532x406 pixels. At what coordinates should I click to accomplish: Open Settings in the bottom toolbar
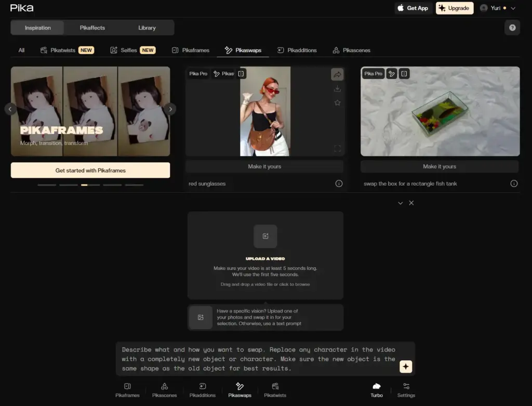[x=406, y=390]
